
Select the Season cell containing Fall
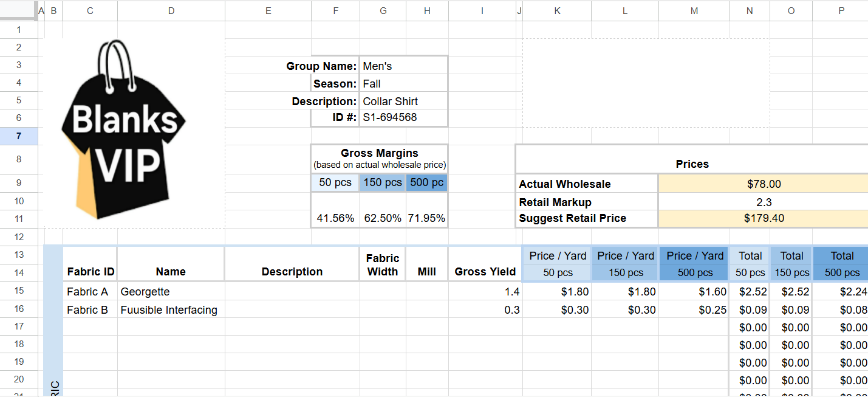pos(403,83)
